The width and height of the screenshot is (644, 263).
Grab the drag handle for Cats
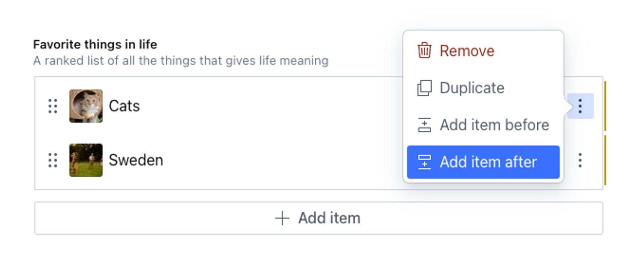point(53,106)
